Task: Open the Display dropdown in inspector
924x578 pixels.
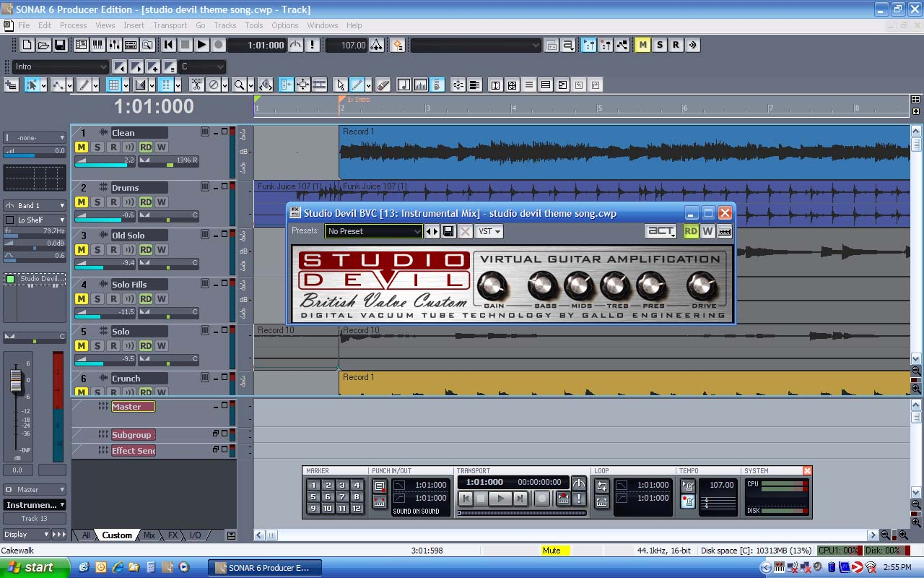Action: [x=26, y=535]
